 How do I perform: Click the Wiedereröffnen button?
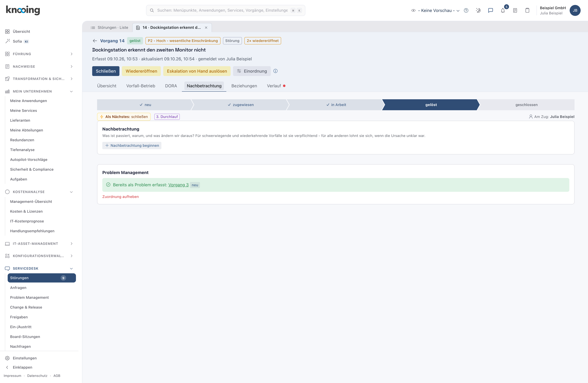point(141,71)
